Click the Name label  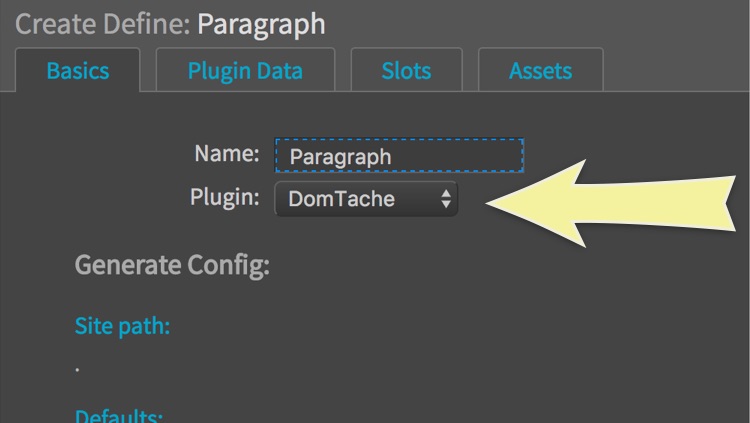click(x=227, y=154)
